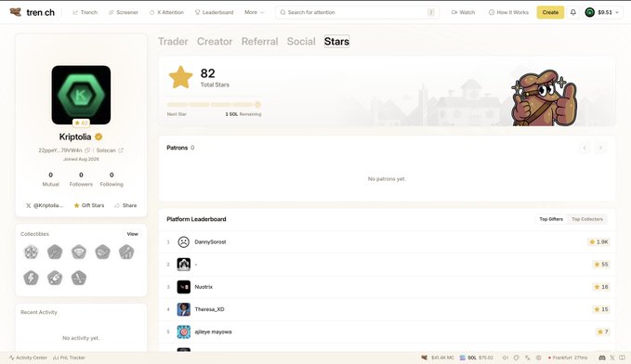
Task: Click inside Search for attention field
Action: 357,12
